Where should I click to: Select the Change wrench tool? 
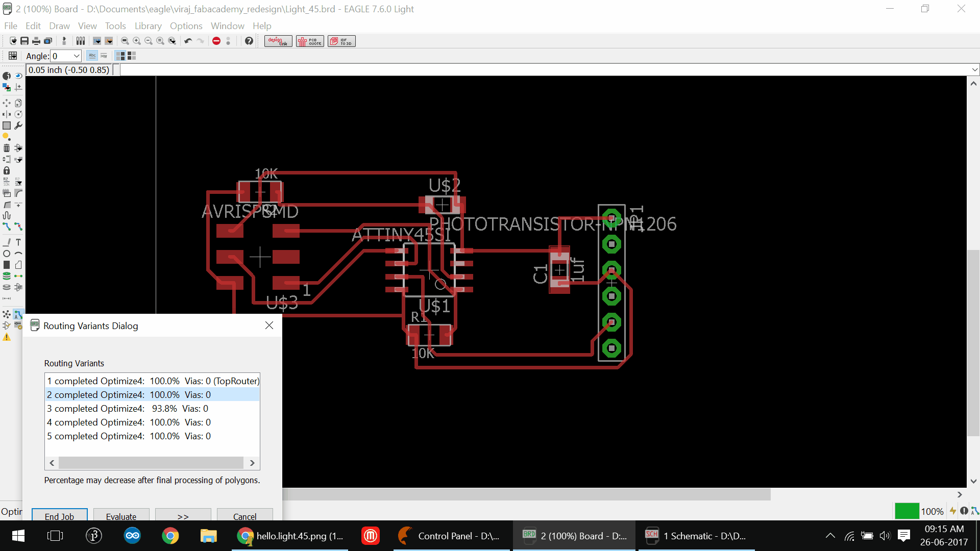pos(18,126)
